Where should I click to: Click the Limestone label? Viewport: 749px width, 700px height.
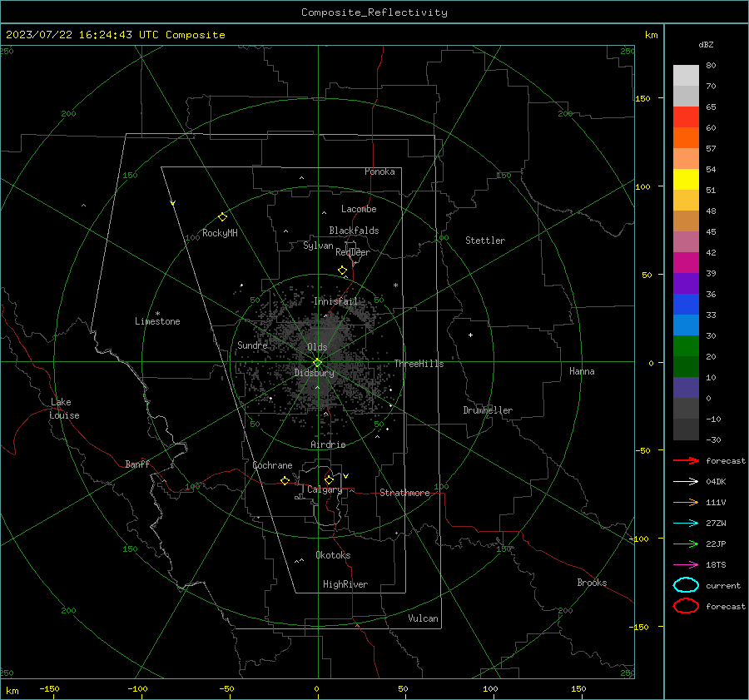(157, 321)
